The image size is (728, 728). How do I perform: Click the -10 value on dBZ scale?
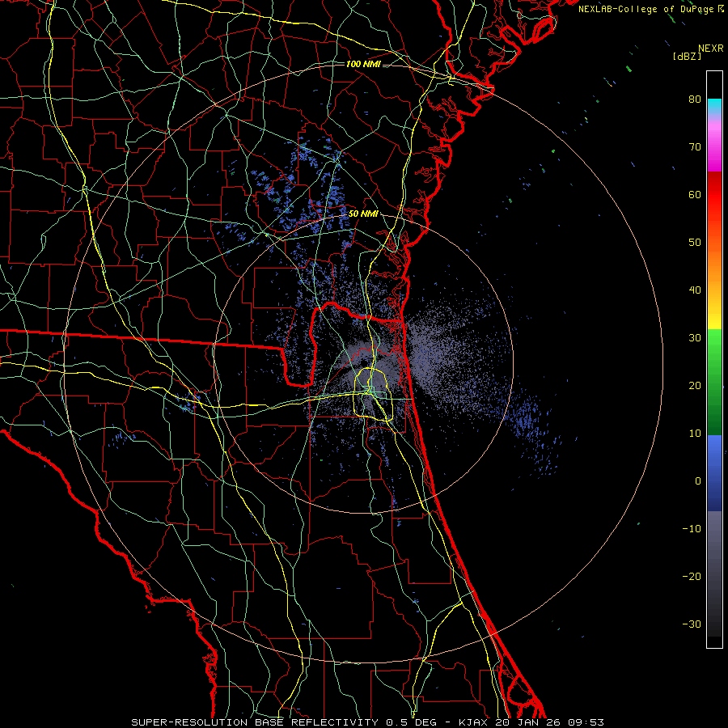[692, 529]
